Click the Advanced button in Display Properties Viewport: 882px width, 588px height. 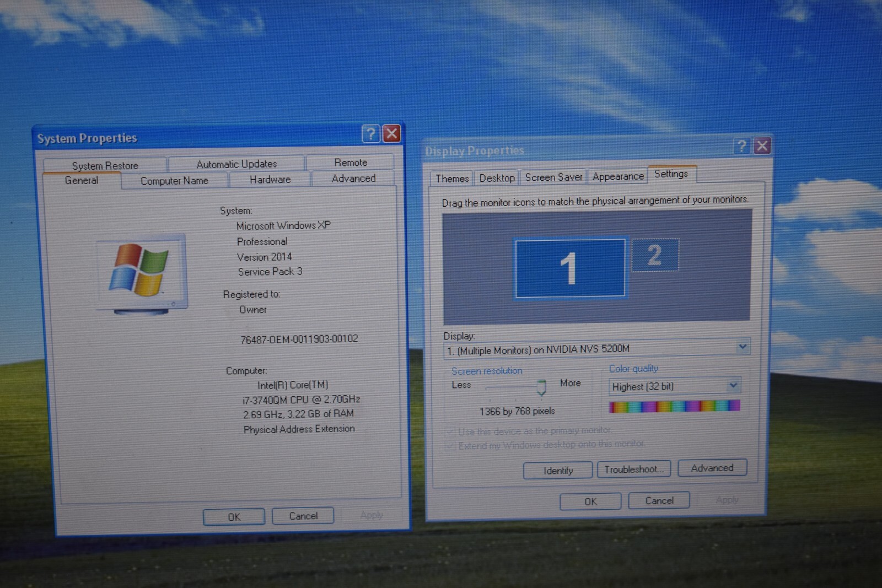tap(712, 468)
